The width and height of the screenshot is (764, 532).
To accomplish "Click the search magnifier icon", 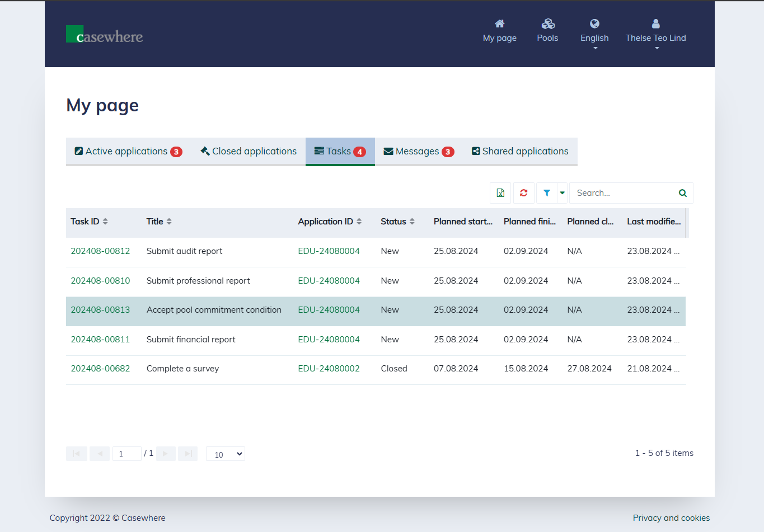I will [682, 193].
